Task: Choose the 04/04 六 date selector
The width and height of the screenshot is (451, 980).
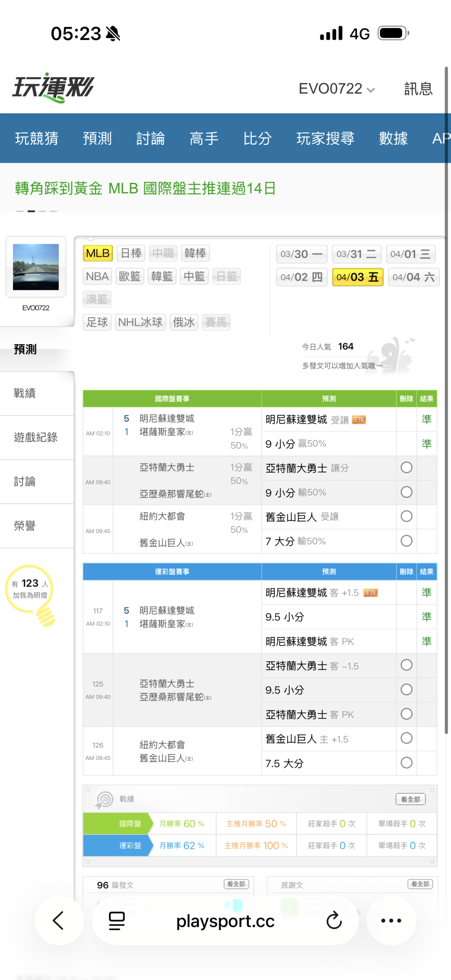Action: [413, 277]
